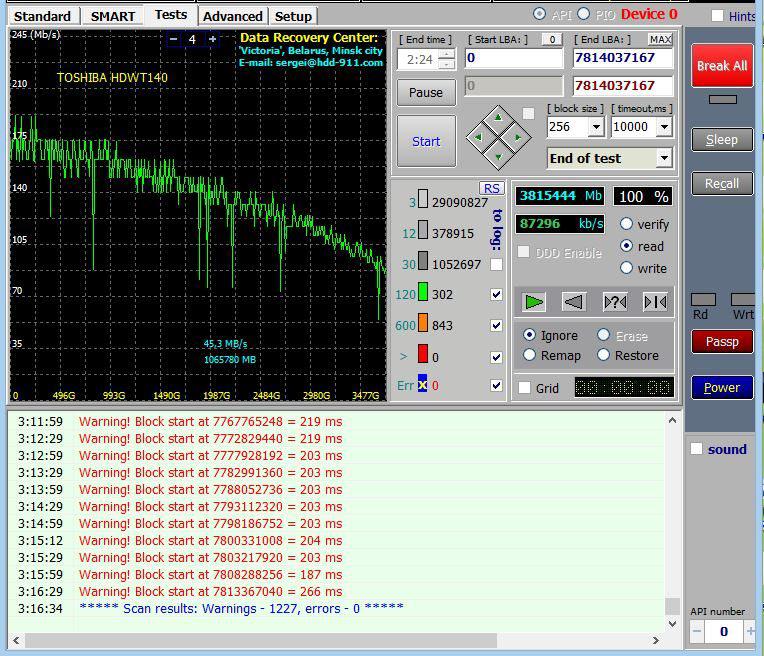764x656 pixels.
Task: Click the green forward scan arrow icon
Action: point(534,301)
